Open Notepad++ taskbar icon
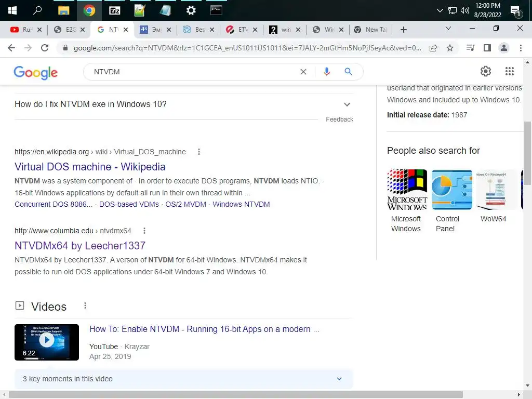 [140, 10]
